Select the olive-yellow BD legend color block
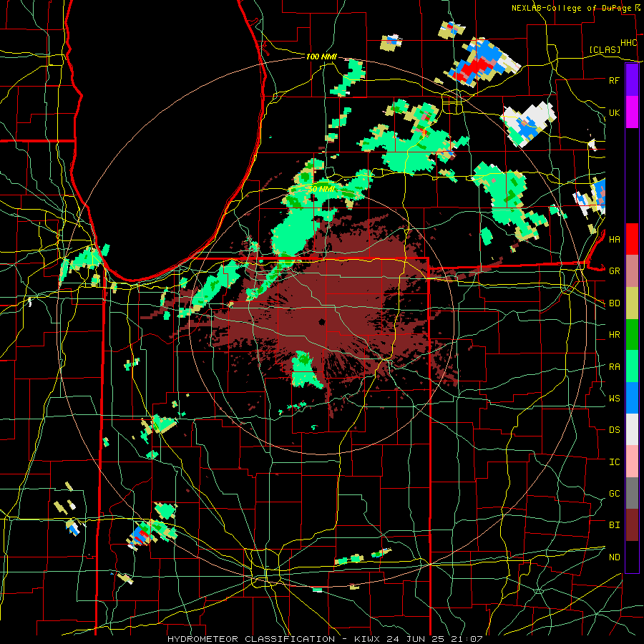This screenshot has width=644, height=644. (x=632, y=303)
